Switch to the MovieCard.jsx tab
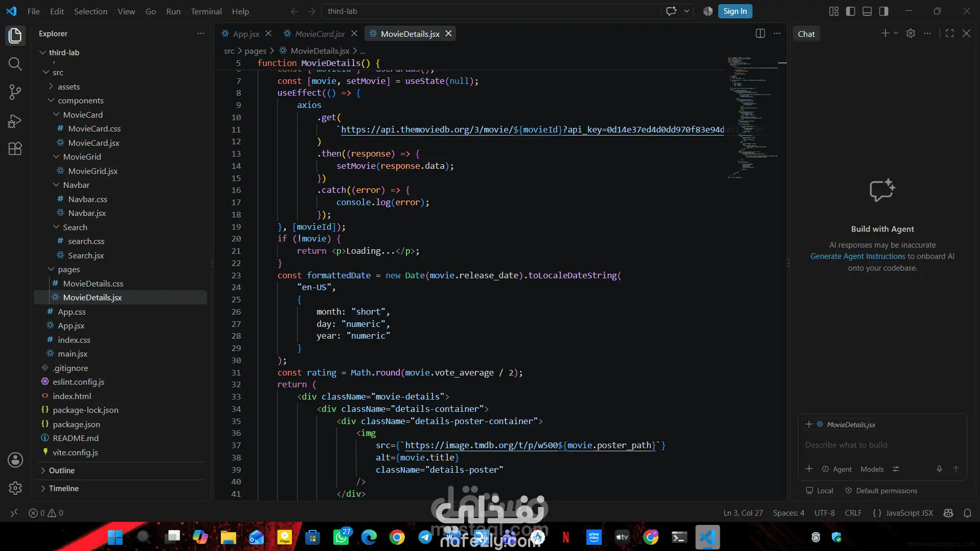This screenshot has height=551, width=980. point(320,34)
